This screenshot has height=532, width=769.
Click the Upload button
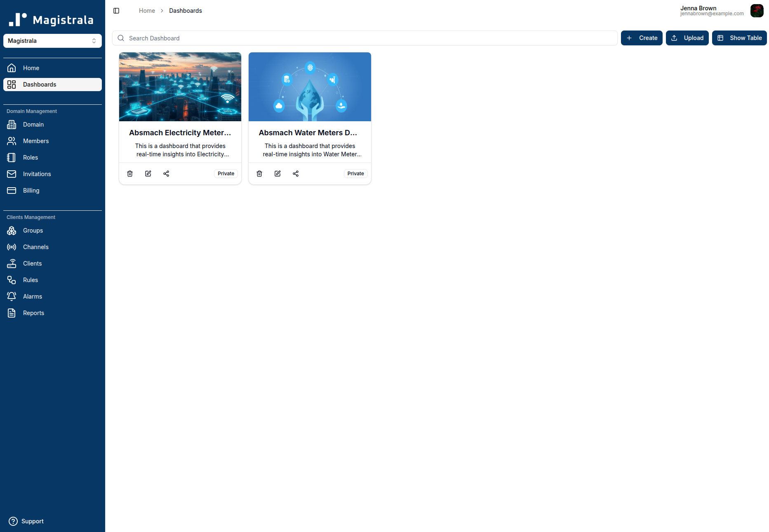coord(687,38)
